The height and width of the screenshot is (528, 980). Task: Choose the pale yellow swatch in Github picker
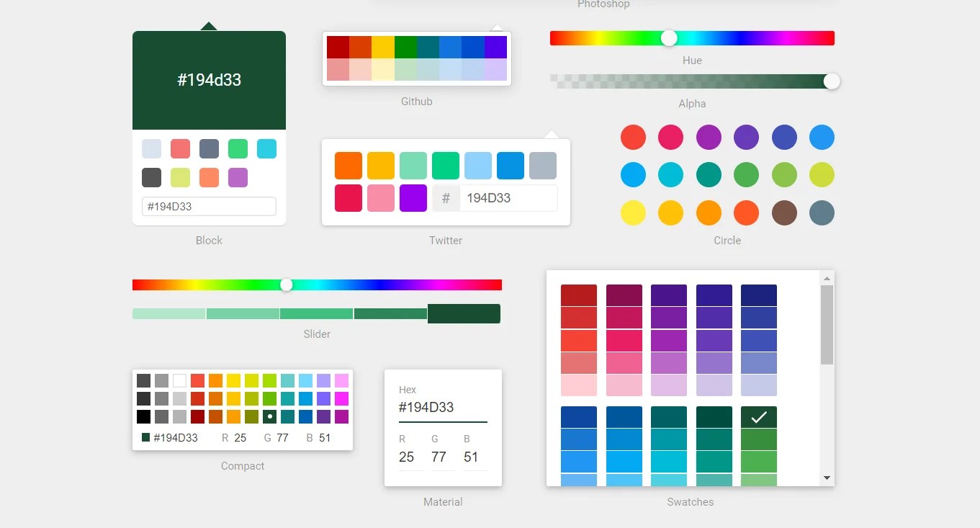point(383,69)
